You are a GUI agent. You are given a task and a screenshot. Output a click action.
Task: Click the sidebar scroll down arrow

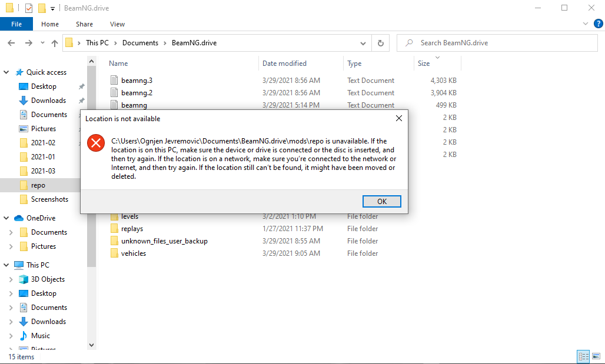click(91, 345)
